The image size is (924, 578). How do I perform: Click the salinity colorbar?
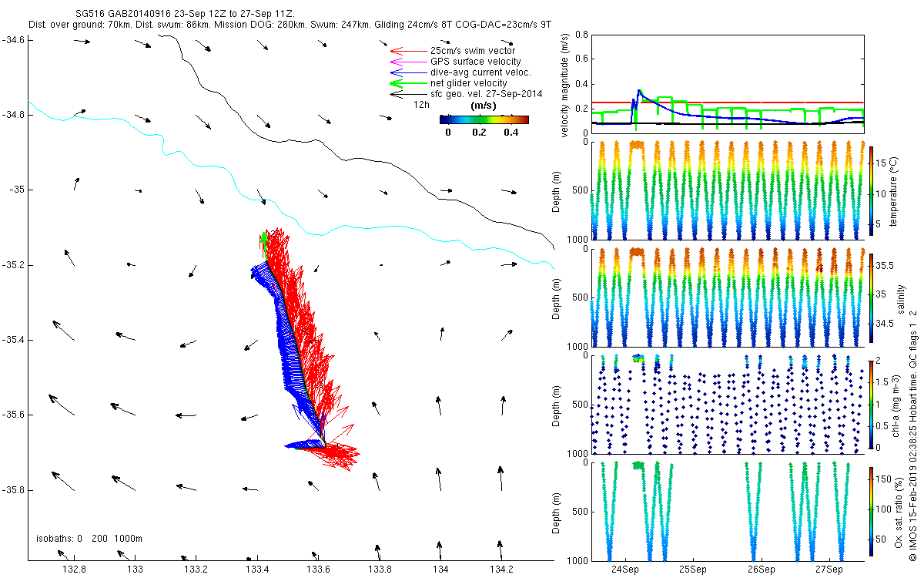click(871, 297)
